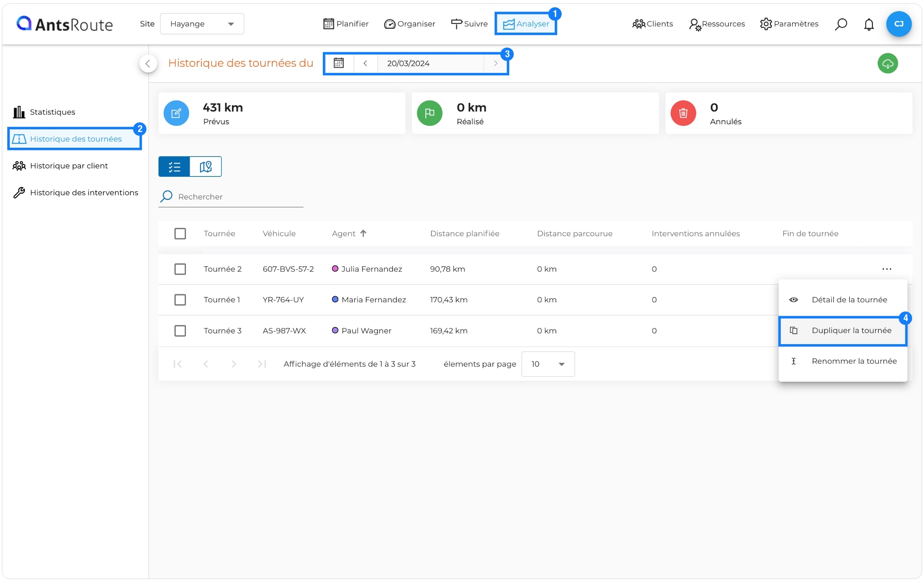Switch to the map view

pyautogui.click(x=206, y=167)
